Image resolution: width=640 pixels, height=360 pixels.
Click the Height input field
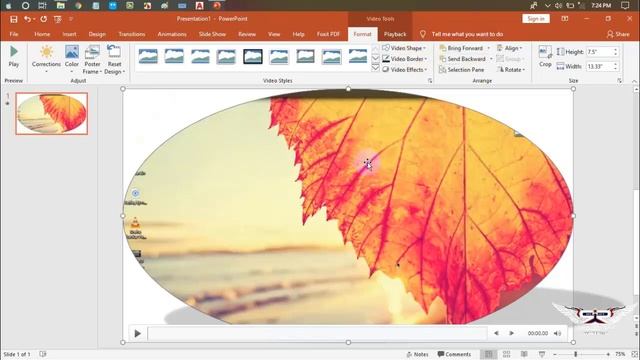pos(600,52)
